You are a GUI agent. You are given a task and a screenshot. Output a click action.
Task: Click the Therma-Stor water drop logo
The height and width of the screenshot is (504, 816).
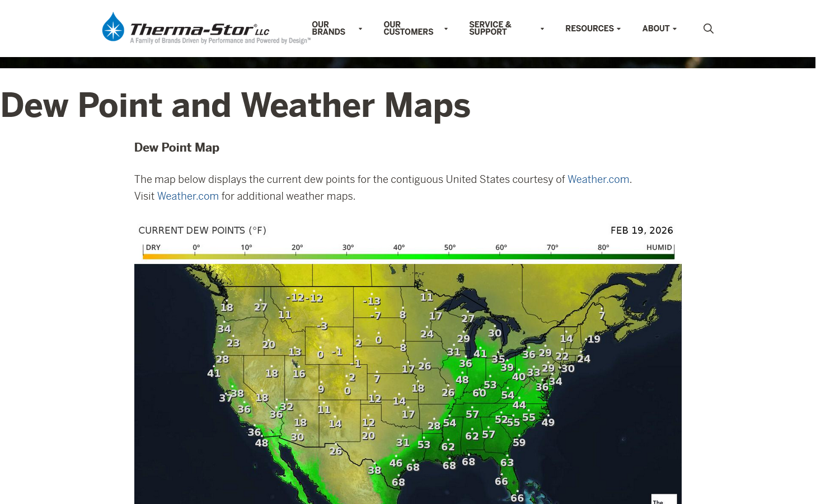pos(113,27)
